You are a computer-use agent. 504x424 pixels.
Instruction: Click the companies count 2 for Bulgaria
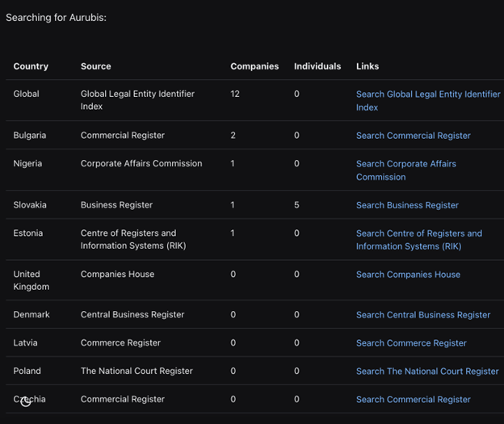click(x=233, y=136)
